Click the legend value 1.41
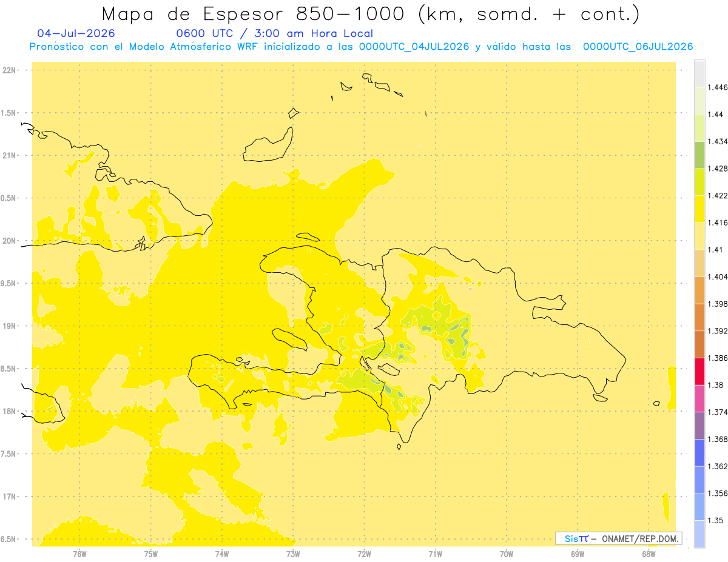 point(715,250)
